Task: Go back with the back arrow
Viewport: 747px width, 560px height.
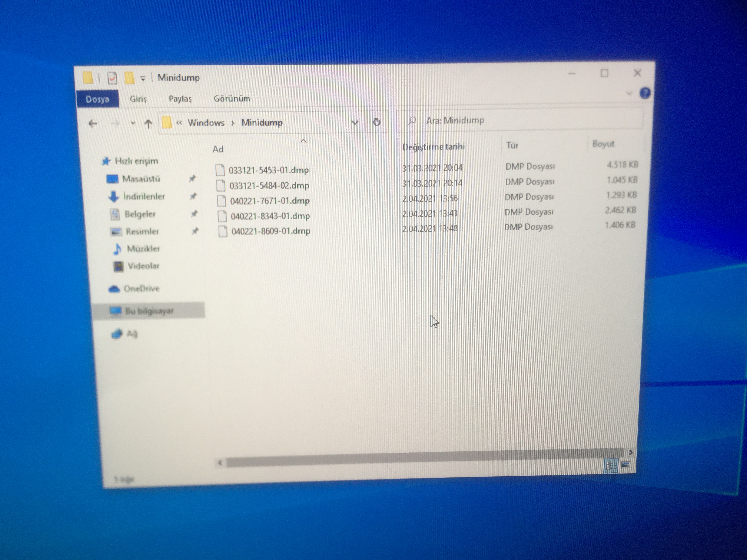Action: 92,124
